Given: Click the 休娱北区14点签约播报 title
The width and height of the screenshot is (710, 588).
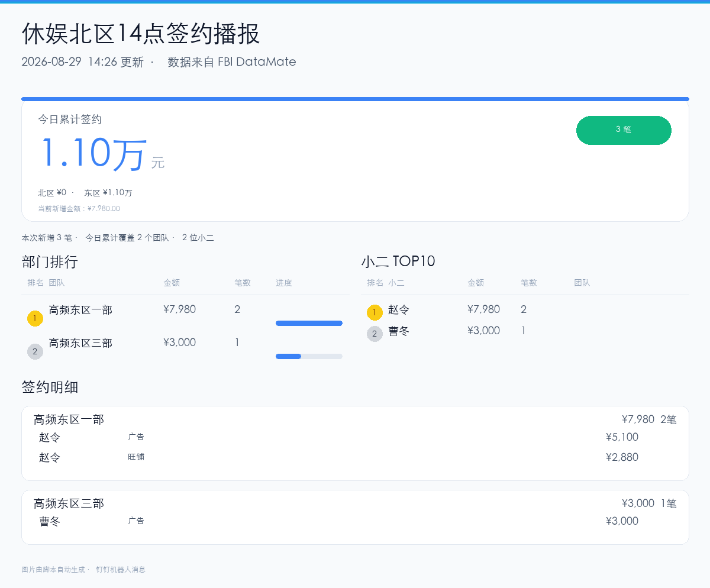Looking at the screenshot, I should coord(141,34).
